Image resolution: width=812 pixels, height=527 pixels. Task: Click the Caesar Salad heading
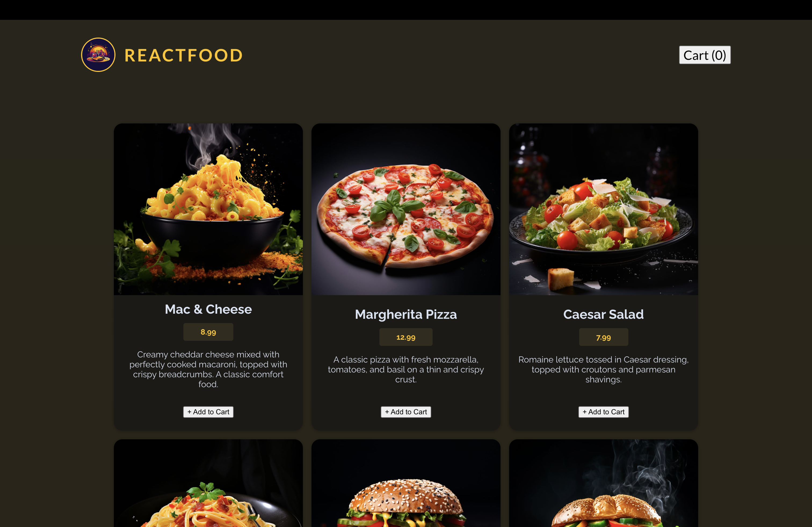click(x=603, y=314)
